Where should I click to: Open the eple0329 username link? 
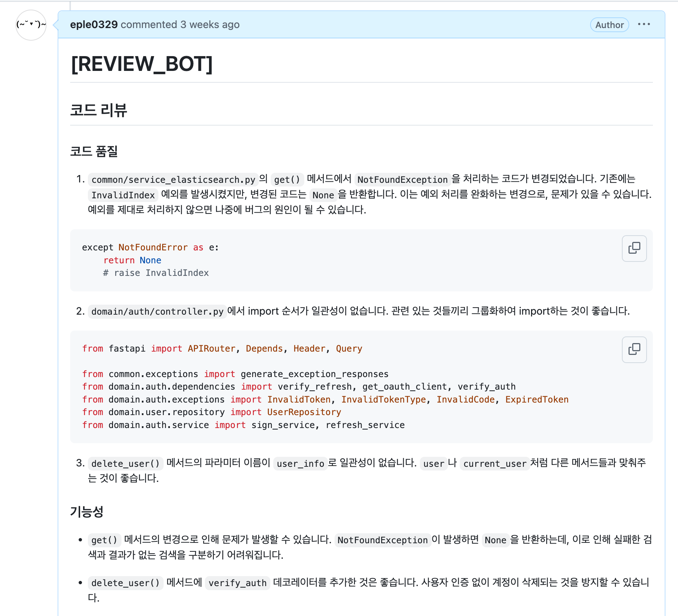tap(94, 24)
